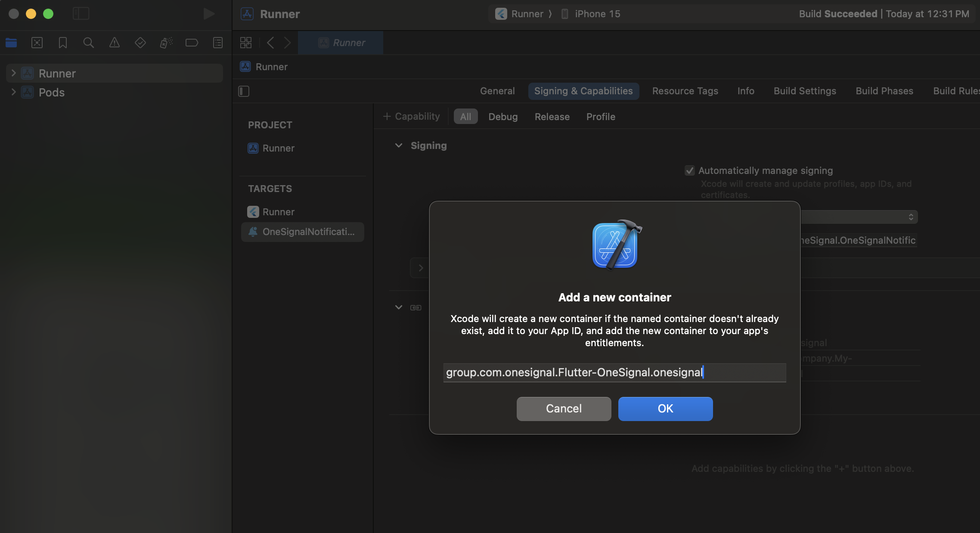Viewport: 980px width, 533px height.
Task: Open the Bookmark navigator icon
Action: point(63,43)
